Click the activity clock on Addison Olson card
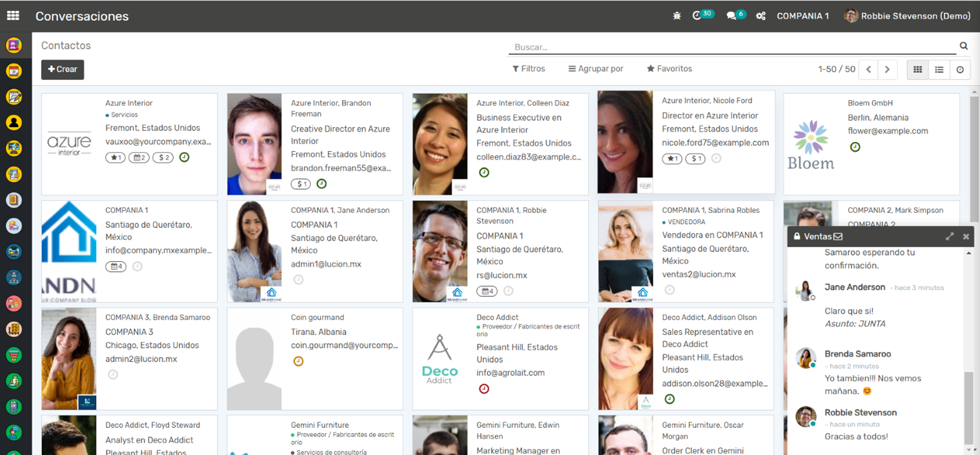Viewport: 980px width, 455px height. (669, 399)
